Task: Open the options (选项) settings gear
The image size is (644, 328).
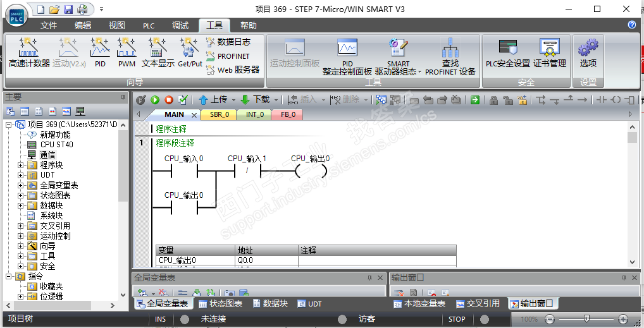Action: pos(588,52)
